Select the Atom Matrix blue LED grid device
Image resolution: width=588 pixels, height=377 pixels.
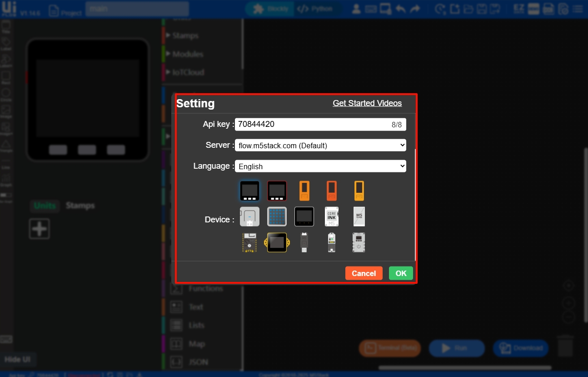pos(277,216)
